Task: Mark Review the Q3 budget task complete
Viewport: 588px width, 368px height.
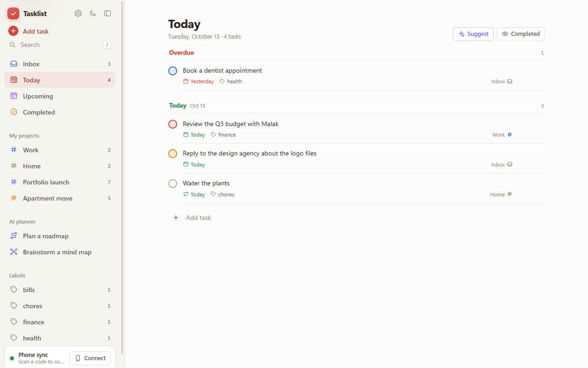Action: tap(173, 124)
